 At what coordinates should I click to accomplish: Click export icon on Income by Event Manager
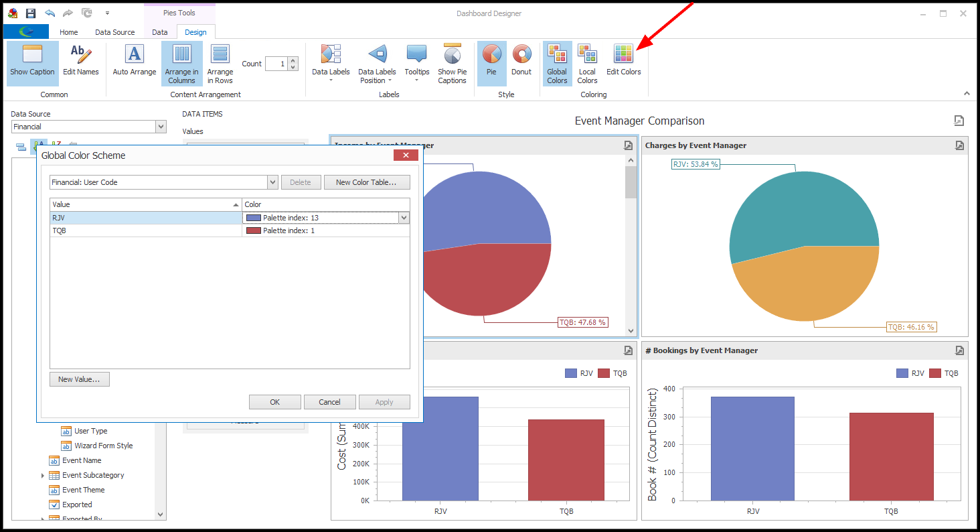[x=628, y=145]
